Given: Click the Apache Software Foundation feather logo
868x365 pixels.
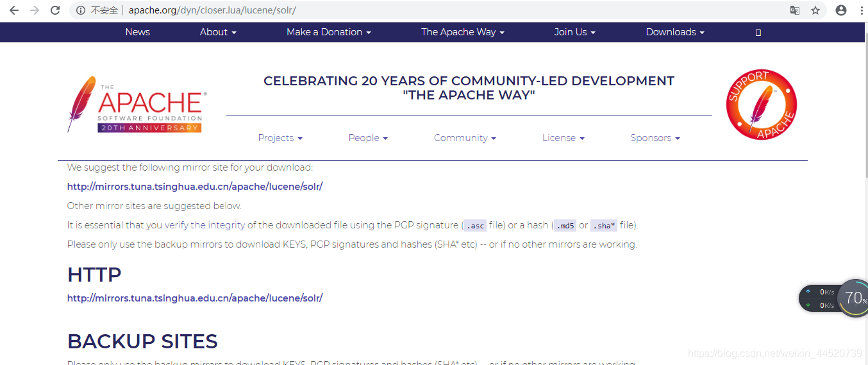Looking at the screenshot, I should [137, 105].
